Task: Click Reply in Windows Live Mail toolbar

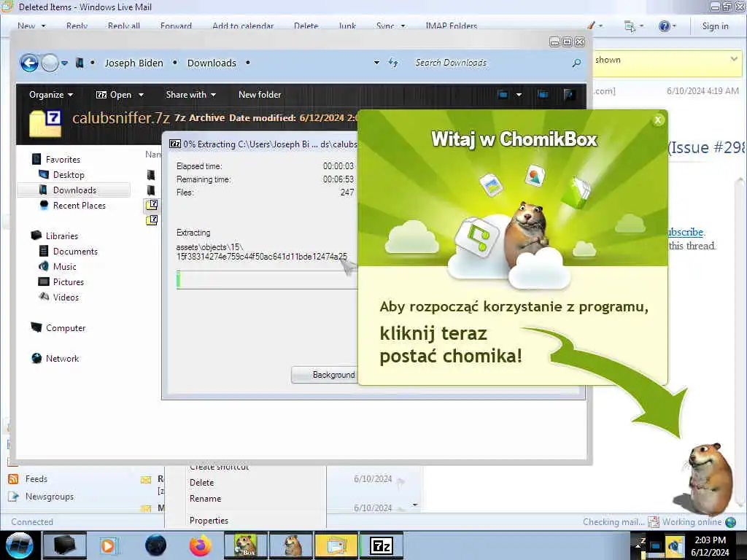Action: [x=77, y=26]
